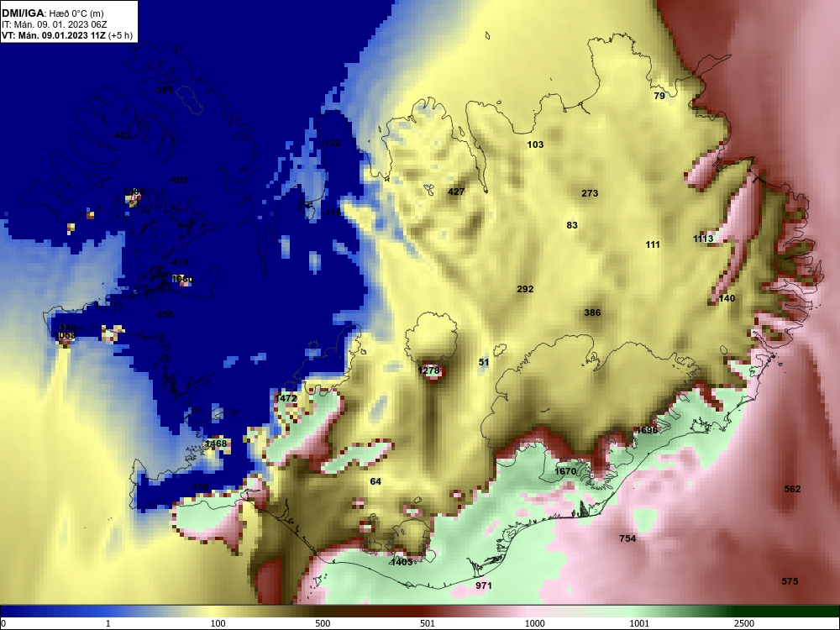Click the 1468 value label
The image size is (840, 630).
tap(216, 444)
